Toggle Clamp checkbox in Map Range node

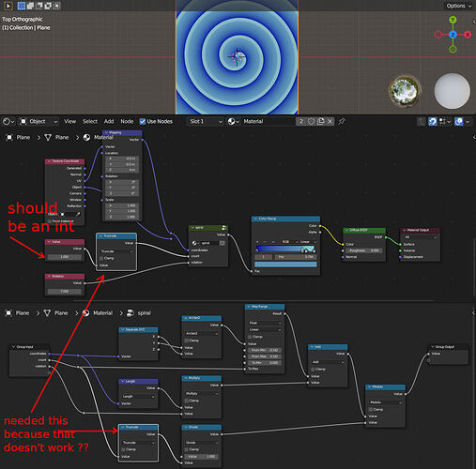coord(250,337)
